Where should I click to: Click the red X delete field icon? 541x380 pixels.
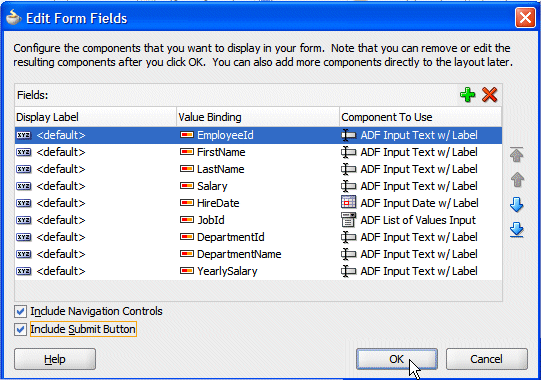(490, 95)
